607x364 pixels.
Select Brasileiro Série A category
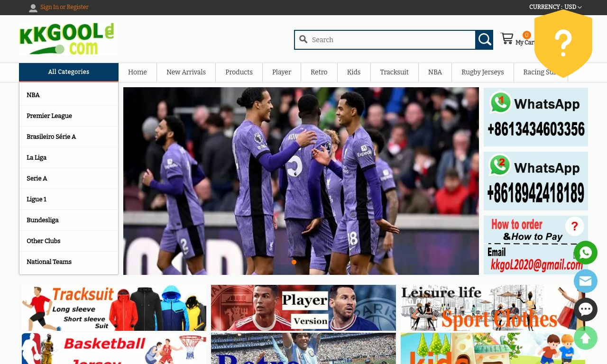coord(69,137)
